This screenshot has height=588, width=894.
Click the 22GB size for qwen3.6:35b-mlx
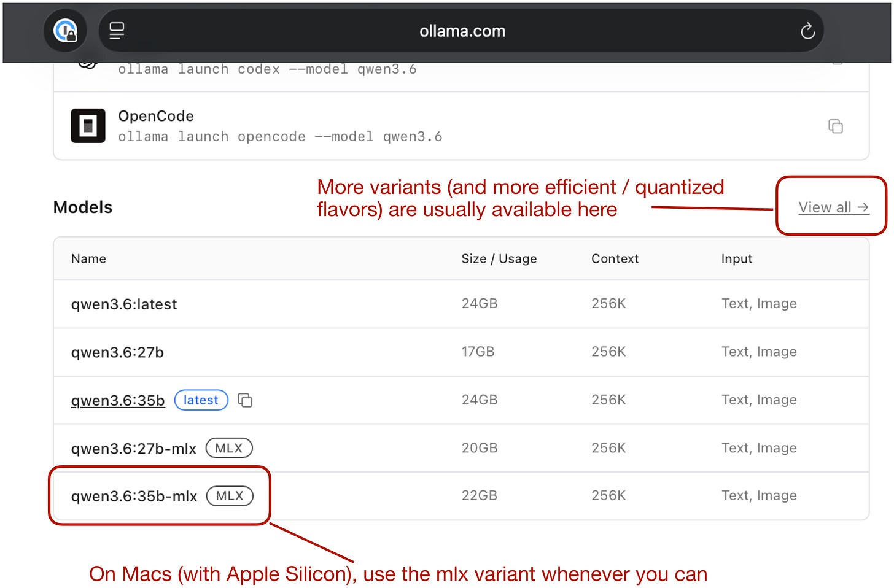[480, 495]
